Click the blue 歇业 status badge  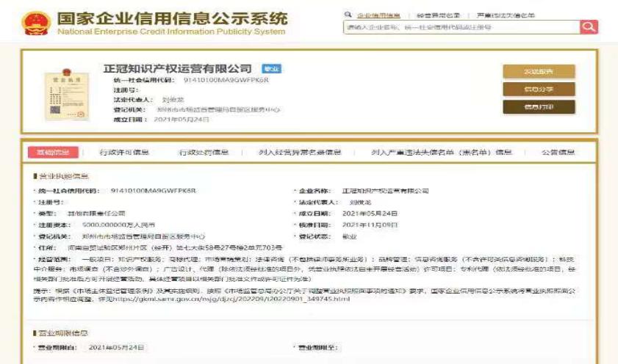pyautogui.click(x=271, y=69)
